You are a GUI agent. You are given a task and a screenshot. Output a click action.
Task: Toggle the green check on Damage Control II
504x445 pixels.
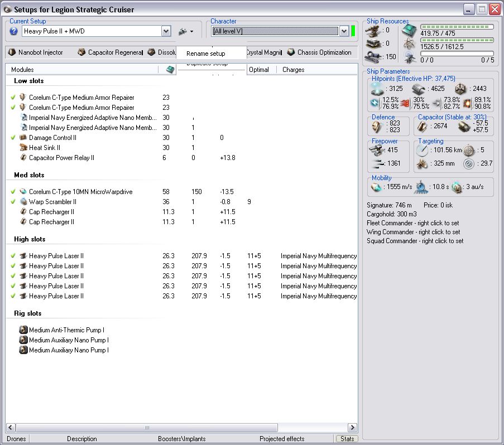(x=13, y=138)
